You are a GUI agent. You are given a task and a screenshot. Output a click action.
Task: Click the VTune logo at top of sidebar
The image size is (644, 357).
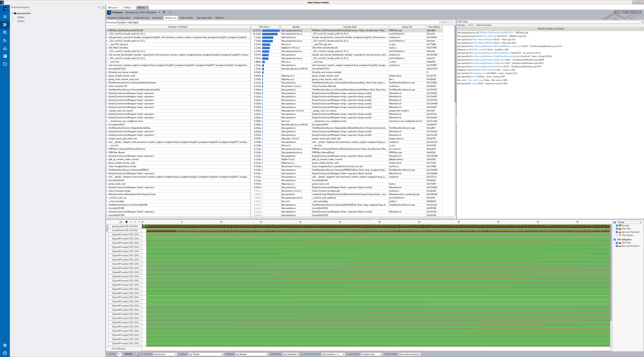click(5, 9)
